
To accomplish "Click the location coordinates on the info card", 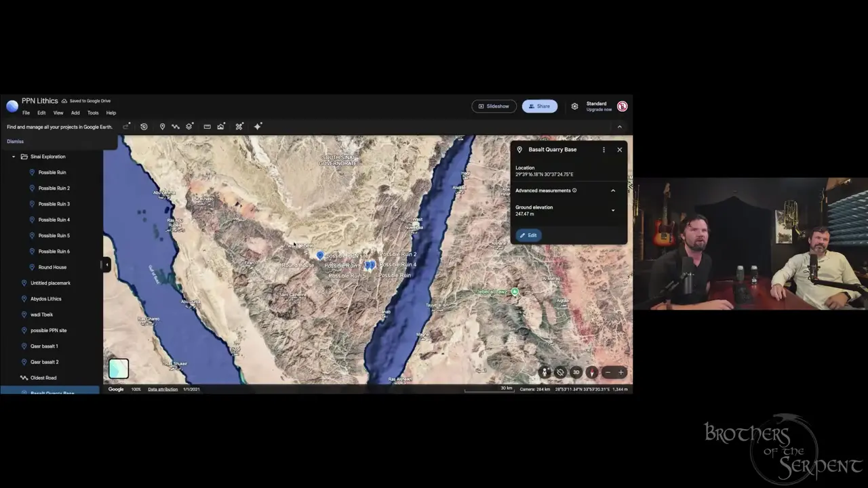I will (544, 174).
